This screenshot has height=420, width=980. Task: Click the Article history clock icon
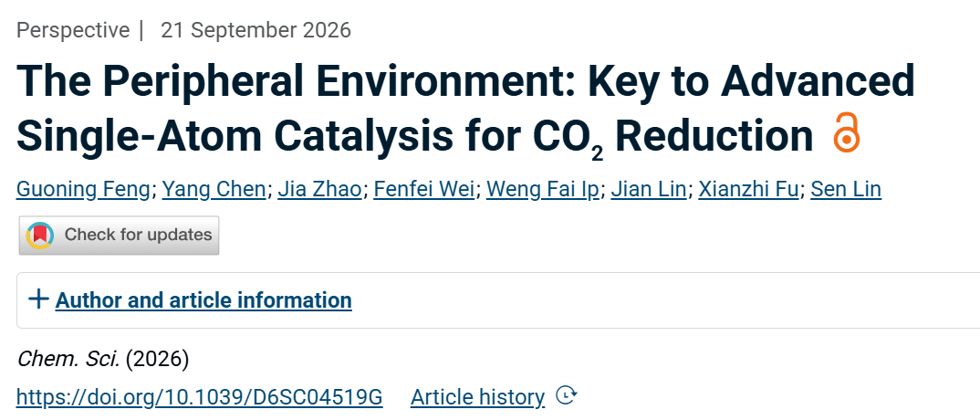567,395
